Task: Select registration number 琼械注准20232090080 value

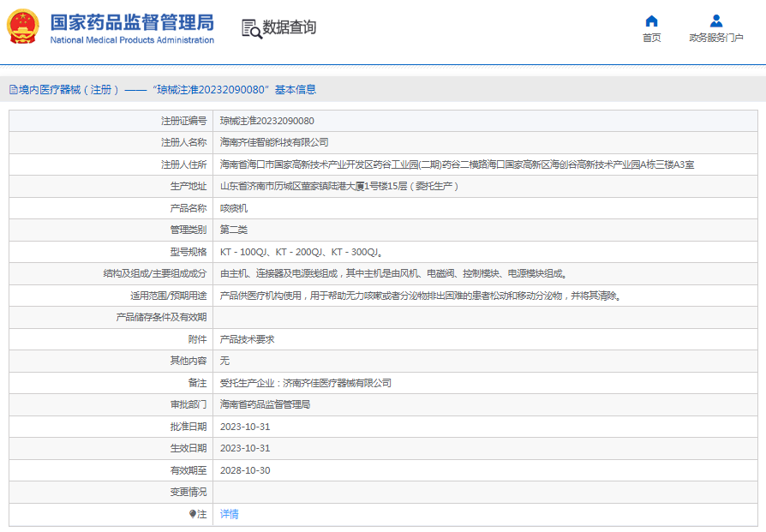Action: point(266,121)
